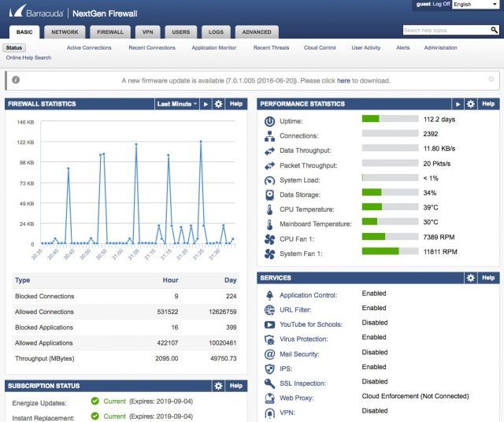Open Subscription Status gear settings
Viewport: 504px width, 422px height.
(x=218, y=386)
